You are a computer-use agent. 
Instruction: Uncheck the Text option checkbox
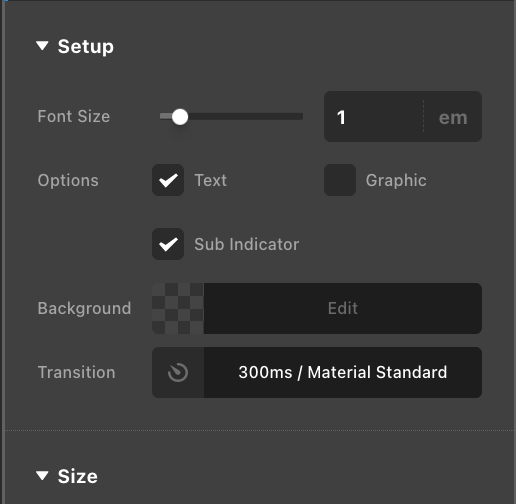point(168,180)
